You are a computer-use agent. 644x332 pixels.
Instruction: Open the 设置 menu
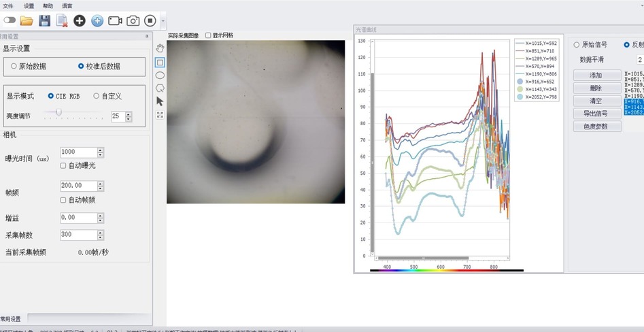(x=29, y=5)
